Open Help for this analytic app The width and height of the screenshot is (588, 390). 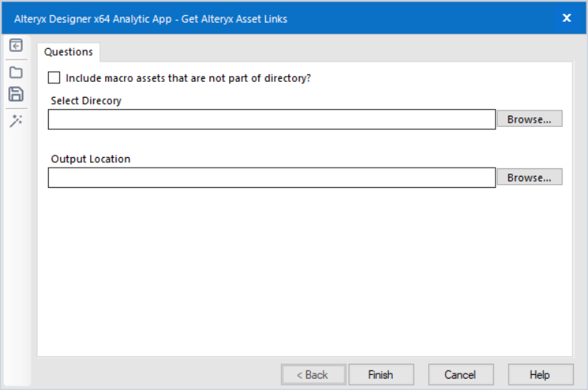click(541, 375)
